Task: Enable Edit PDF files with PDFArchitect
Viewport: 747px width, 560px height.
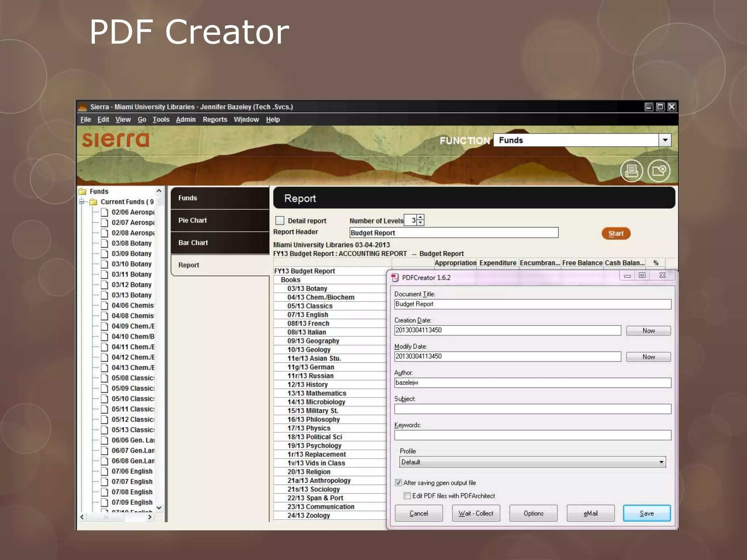Action: pyautogui.click(x=407, y=496)
